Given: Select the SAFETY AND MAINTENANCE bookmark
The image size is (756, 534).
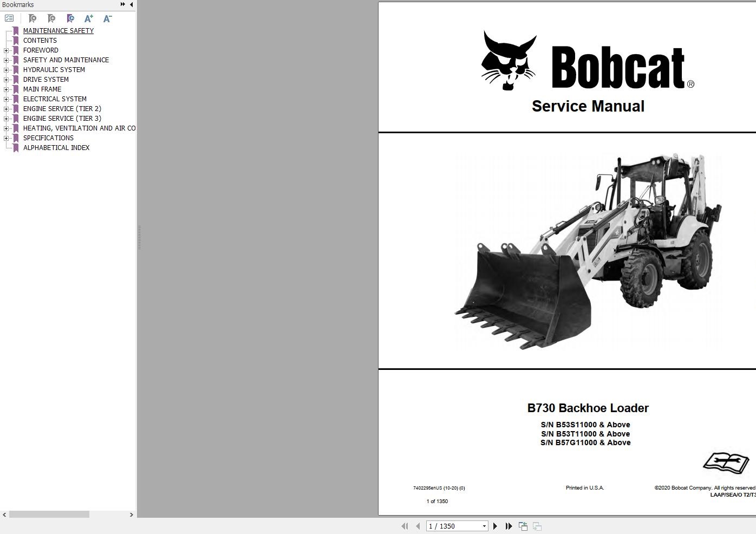Looking at the screenshot, I should click(66, 60).
